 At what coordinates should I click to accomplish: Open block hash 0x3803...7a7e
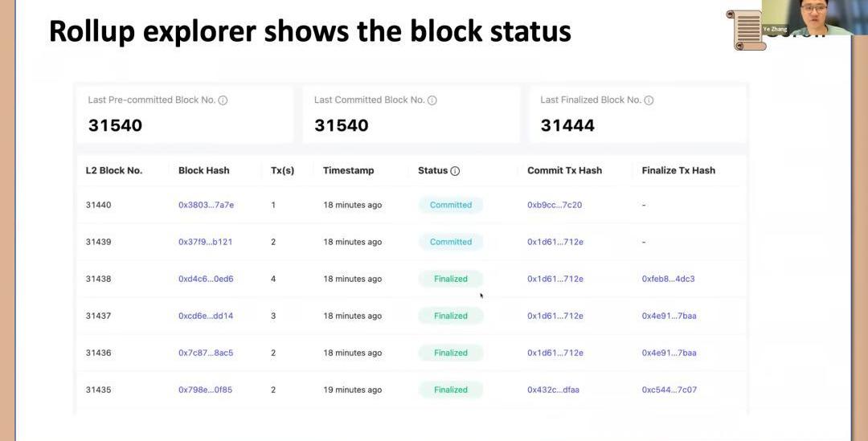206,205
